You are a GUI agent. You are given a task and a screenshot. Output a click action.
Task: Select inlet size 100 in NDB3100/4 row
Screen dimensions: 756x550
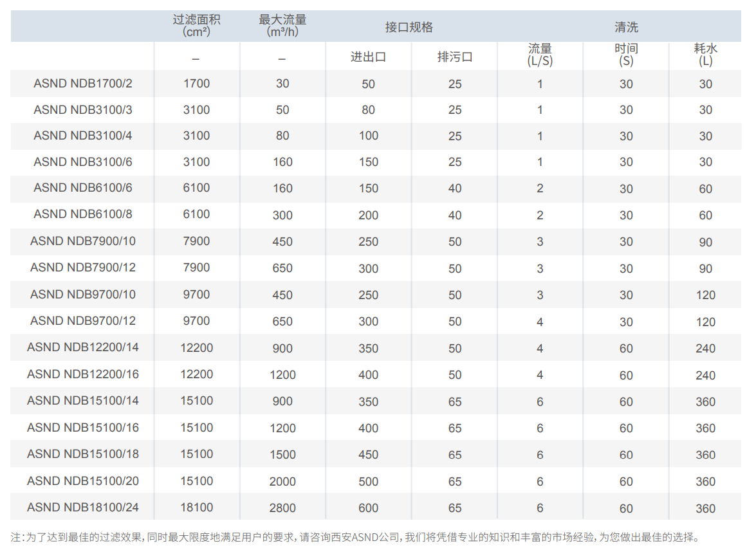(369, 136)
